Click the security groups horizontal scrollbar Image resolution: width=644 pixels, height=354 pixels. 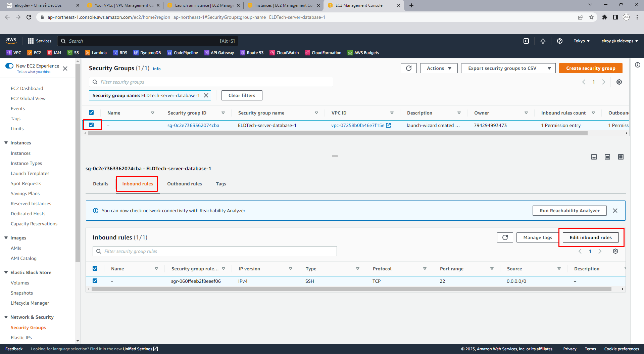[337, 133]
